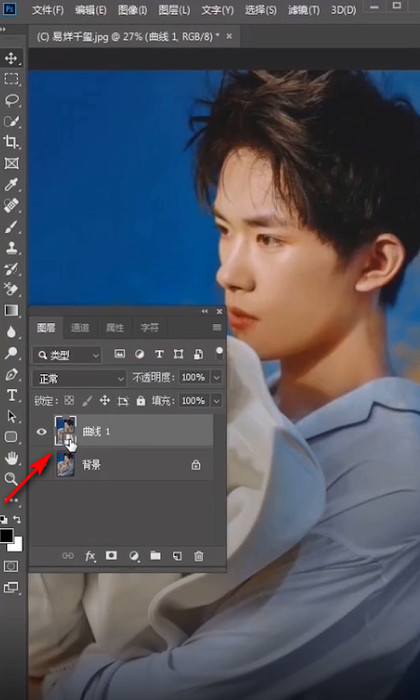Select the Frame tool
The height and width of the screenshot is (700, 420).
[x=11, y=163]
